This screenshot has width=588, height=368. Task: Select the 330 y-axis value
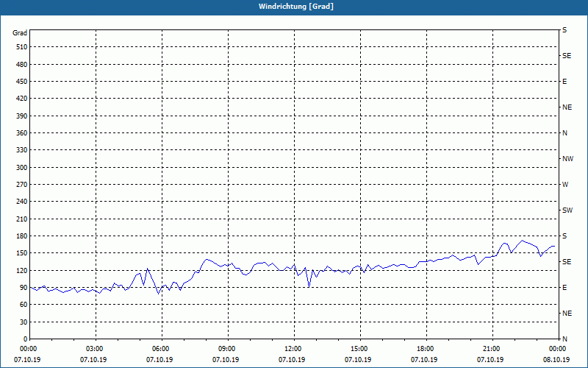click(22, 150)
